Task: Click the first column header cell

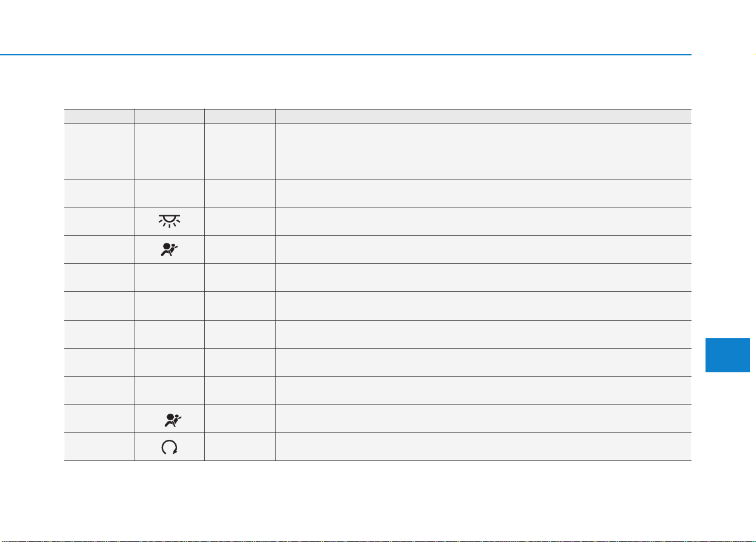Action: [99, 116]
